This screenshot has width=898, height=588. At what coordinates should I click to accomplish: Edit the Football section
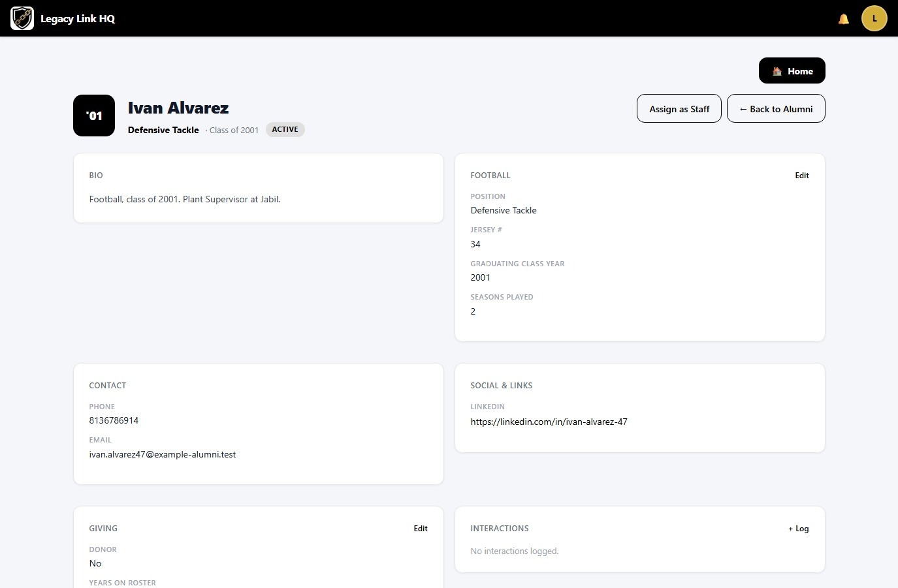coord(802,176)
